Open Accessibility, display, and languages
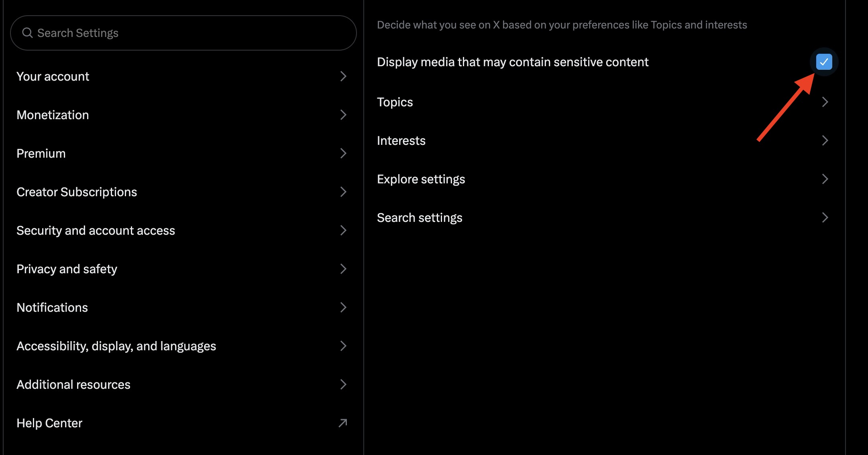This screenshot has height=455, width=868. point(116,345)
